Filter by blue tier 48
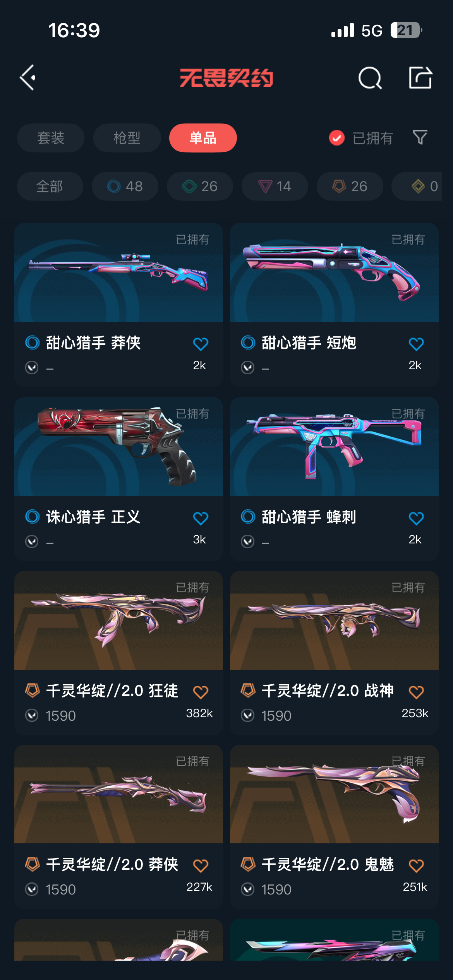Viewport: 453px width, 980px height. tap(125, 186)
